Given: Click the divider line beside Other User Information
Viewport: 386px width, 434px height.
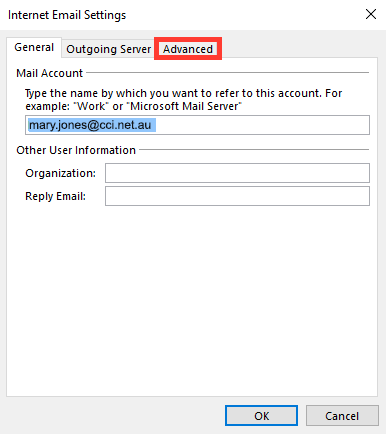Looking at the screenshot, I should (x=254, y=149).
